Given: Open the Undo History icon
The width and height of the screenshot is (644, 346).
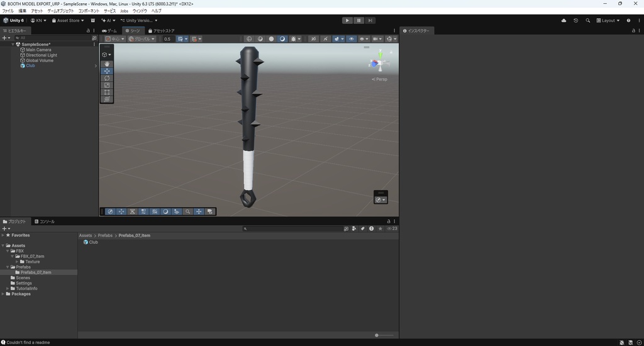Looking at the screenshot, I should 576,21.
